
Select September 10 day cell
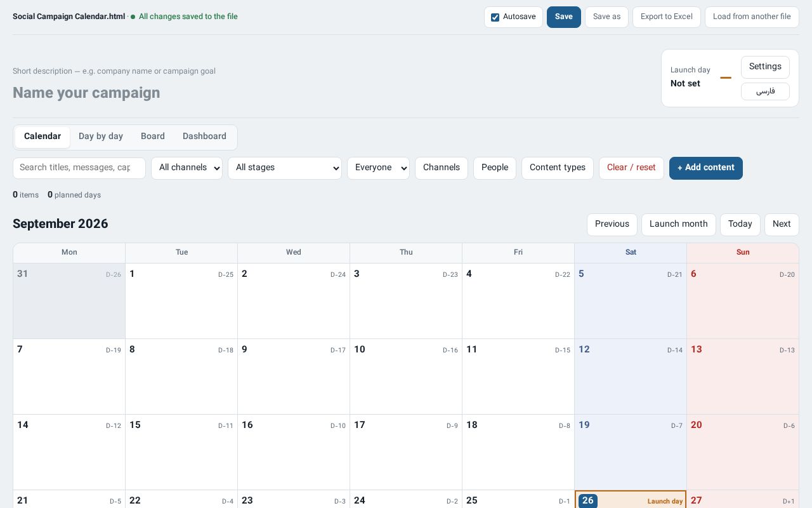(x=406, y=377)
